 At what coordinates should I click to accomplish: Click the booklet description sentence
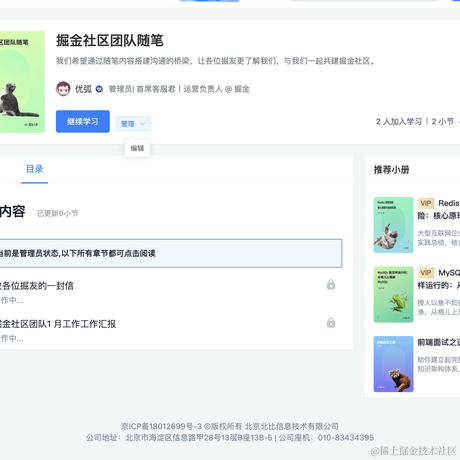point(216,61)
